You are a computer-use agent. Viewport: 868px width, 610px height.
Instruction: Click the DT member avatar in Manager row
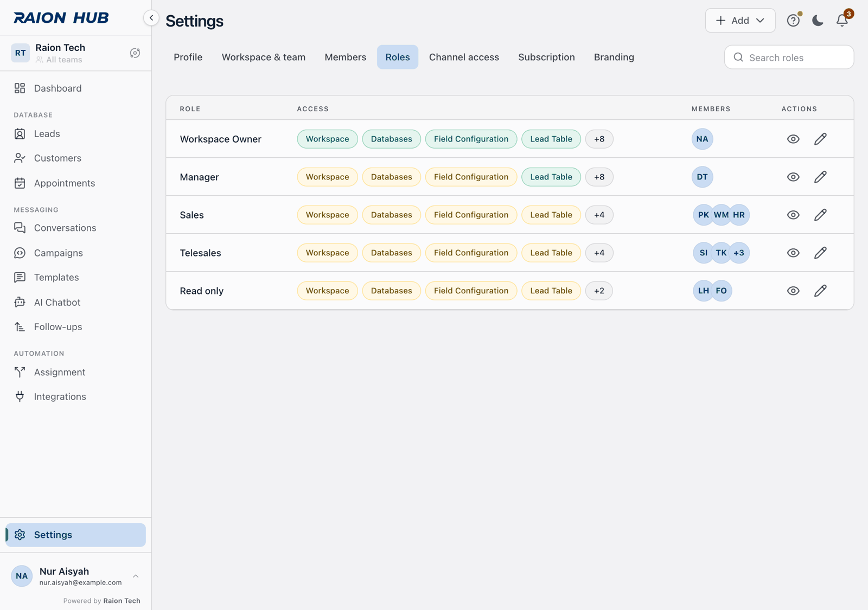[702, 177]
